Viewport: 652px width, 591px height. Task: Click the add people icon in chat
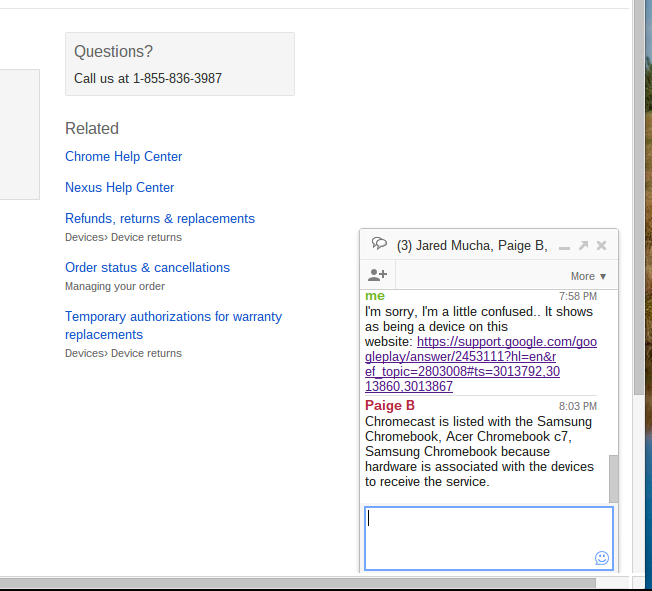tap(378, 275)
